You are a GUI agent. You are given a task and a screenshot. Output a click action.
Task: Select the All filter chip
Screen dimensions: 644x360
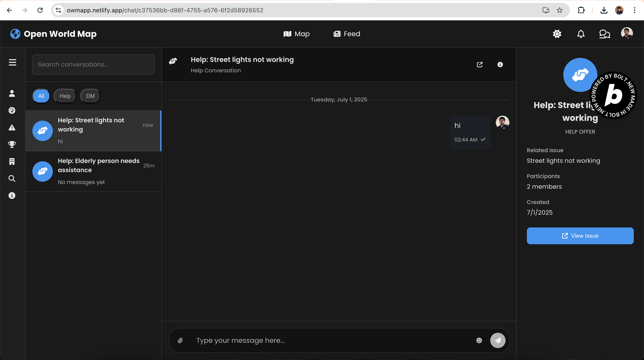click(x=41, y=96)
